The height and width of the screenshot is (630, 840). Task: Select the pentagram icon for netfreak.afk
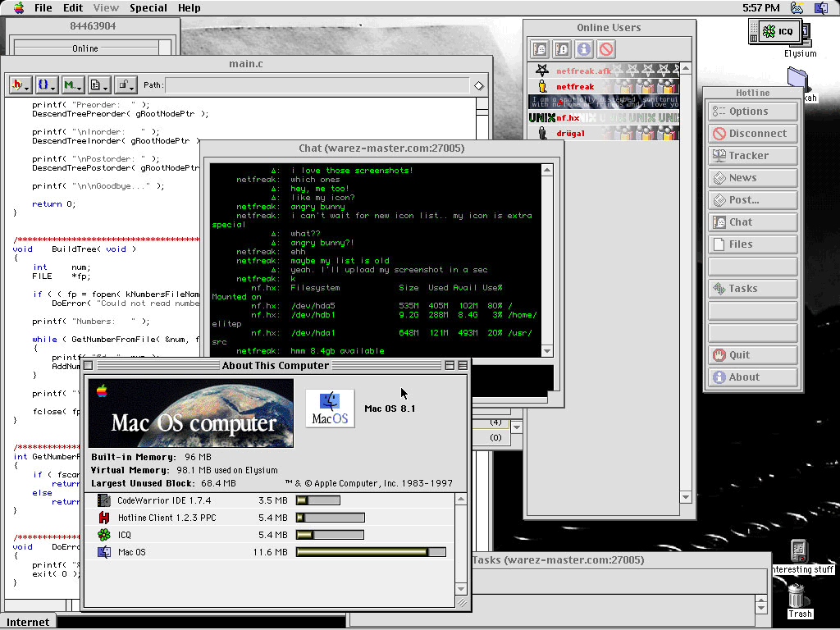[541, 71]
